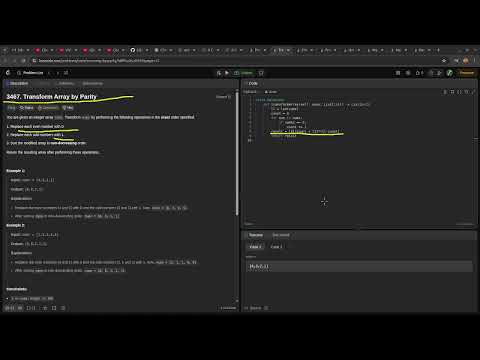Open the notes icon beside Submit

pyautogui.click(x=261, y=73)
